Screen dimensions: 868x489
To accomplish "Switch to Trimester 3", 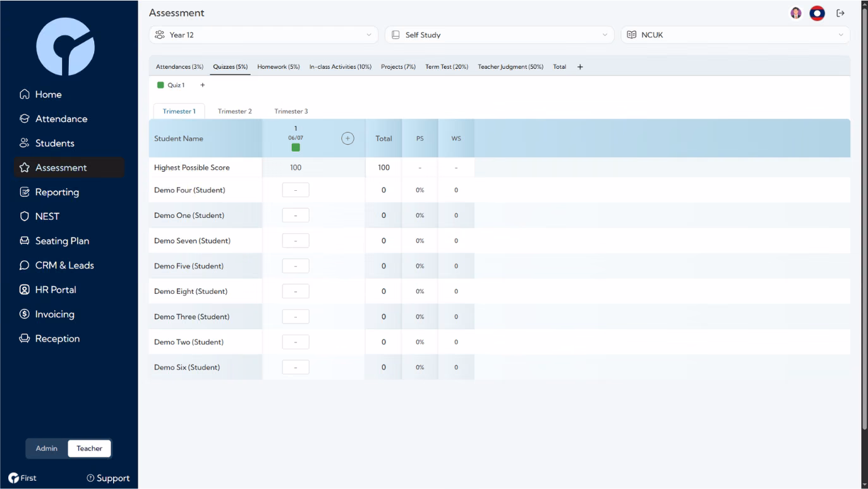I will [x=291, y=111].
